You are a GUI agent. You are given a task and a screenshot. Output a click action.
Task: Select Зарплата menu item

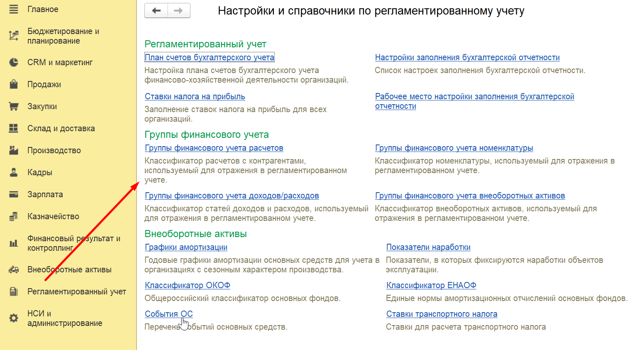point(45,194)
